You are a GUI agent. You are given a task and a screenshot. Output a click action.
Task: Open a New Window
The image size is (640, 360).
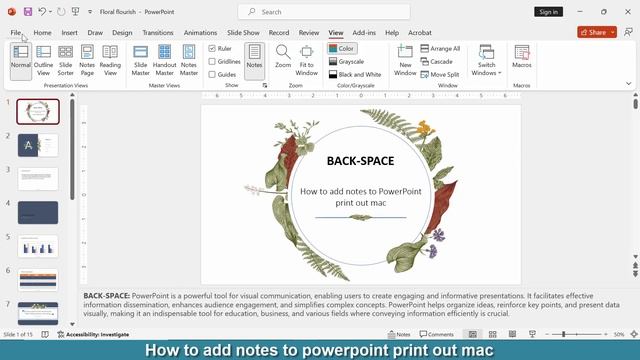point(405,61)
